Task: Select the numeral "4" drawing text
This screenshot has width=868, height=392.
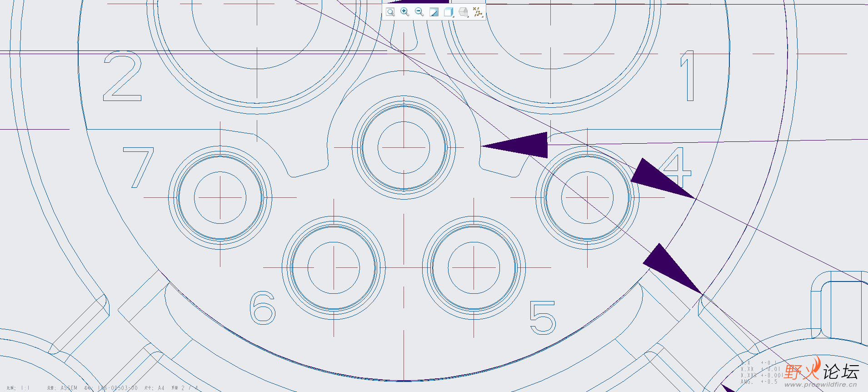Action: point(676,166)
